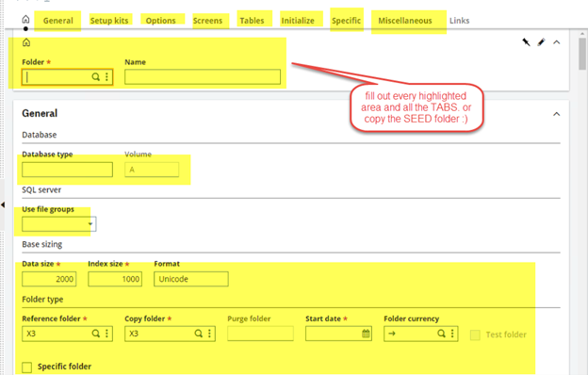Screen dimensions: 588x375
Task: Click the Data size field
Action: click(49, 279)
